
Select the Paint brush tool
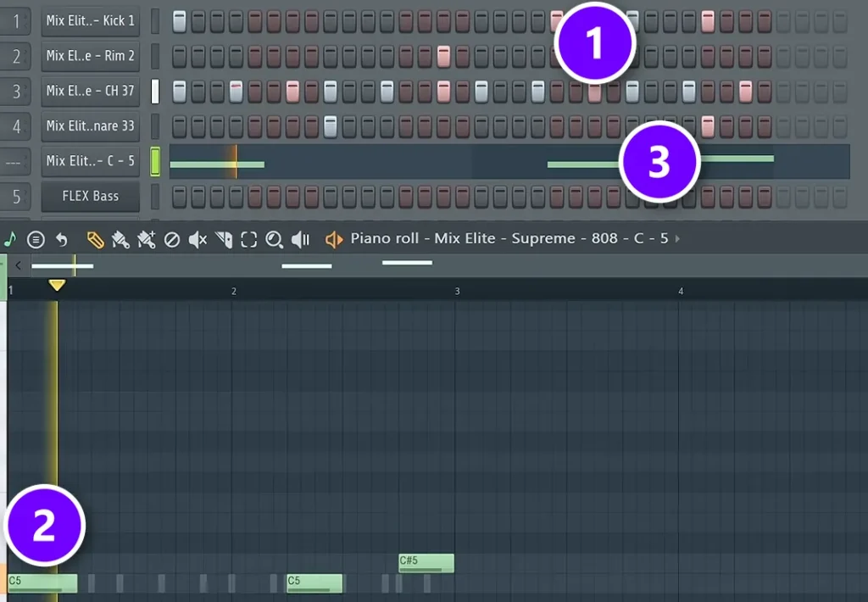pos(120,240)
